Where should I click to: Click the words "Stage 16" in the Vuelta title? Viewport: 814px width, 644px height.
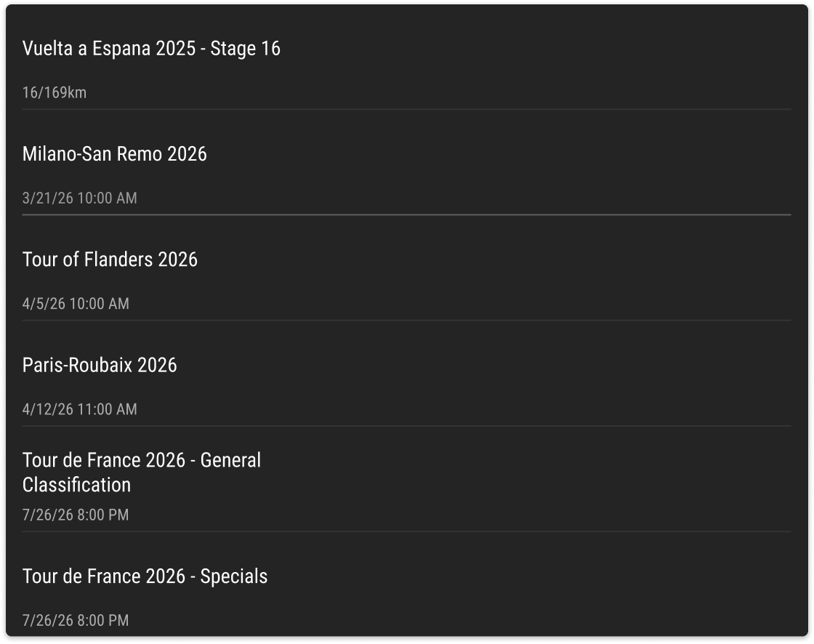click(245, 49)
